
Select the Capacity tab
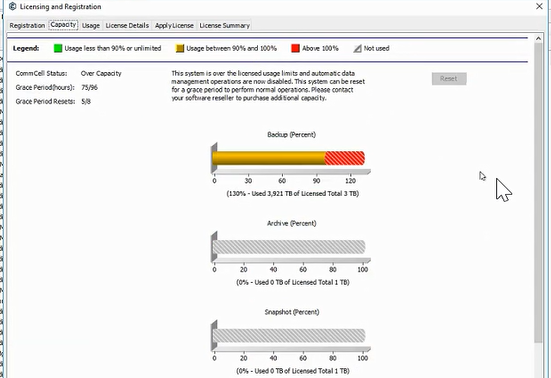click(63, 25)
